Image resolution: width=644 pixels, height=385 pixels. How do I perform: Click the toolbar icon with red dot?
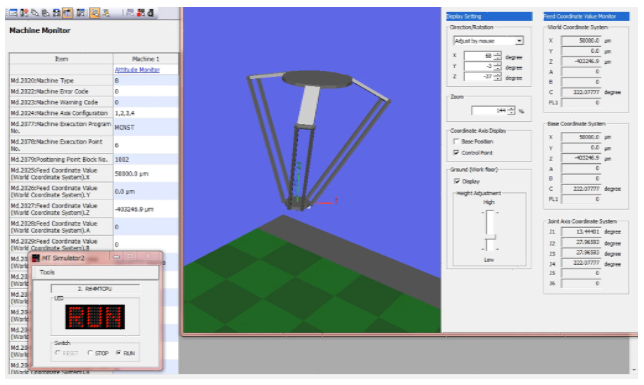pos(24,13)
